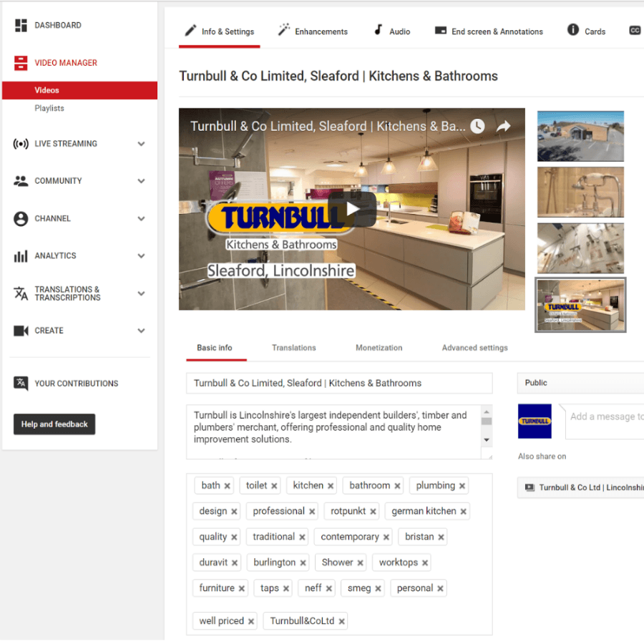Click Help and feedback button
The height and width of the screenshot is (644, 644).
[54, 424]
